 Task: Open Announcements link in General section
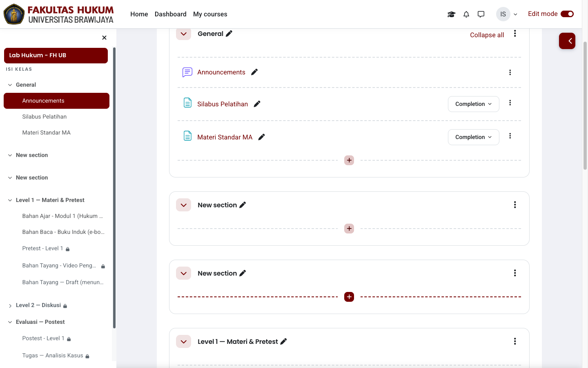click(x=221, y=72)
